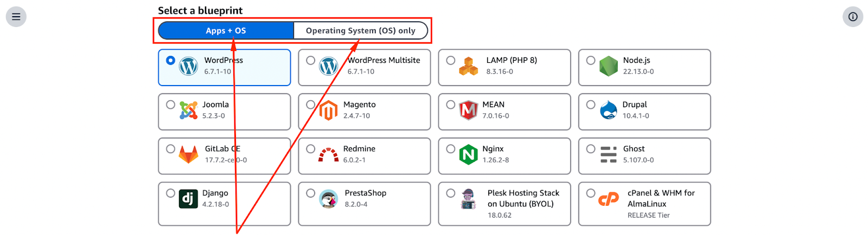868x235 pixels.
Task: Select the LAMP (PHP 8) radio button
Action: pos(450,60)
